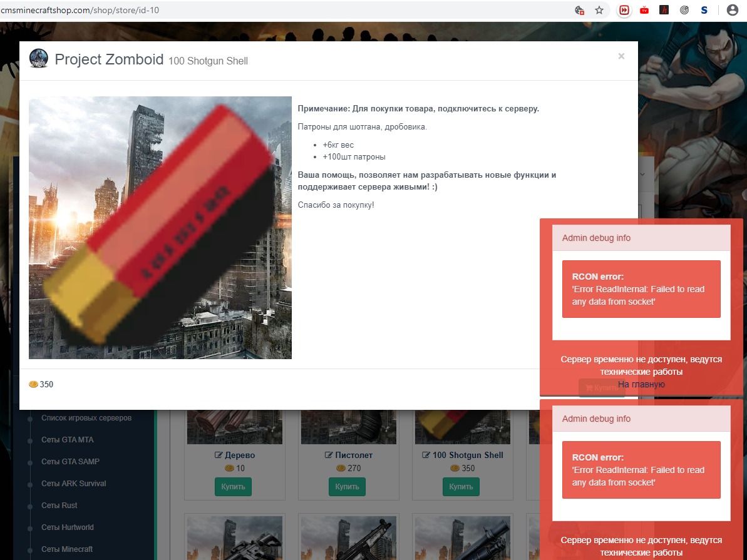Open 'Сеты GTA MTA' in the sidebar
747x560 pixels.
[68, 440]
